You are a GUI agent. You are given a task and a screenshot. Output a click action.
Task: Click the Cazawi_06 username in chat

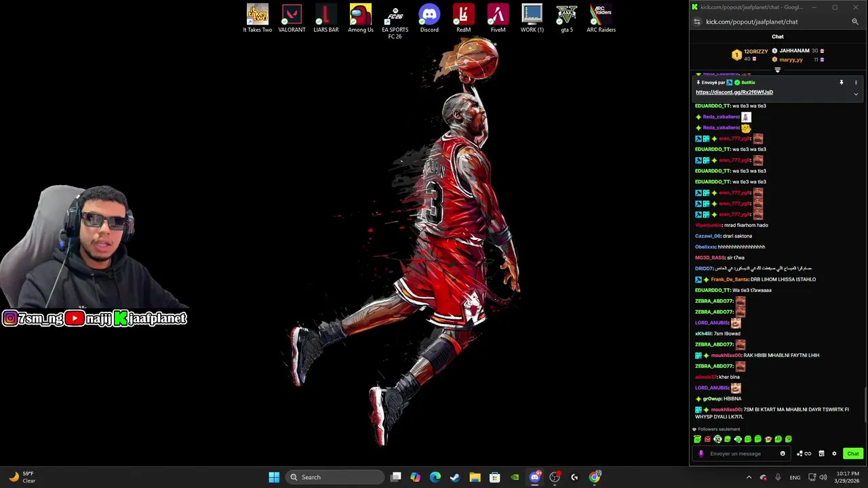[x=708, y=236]
